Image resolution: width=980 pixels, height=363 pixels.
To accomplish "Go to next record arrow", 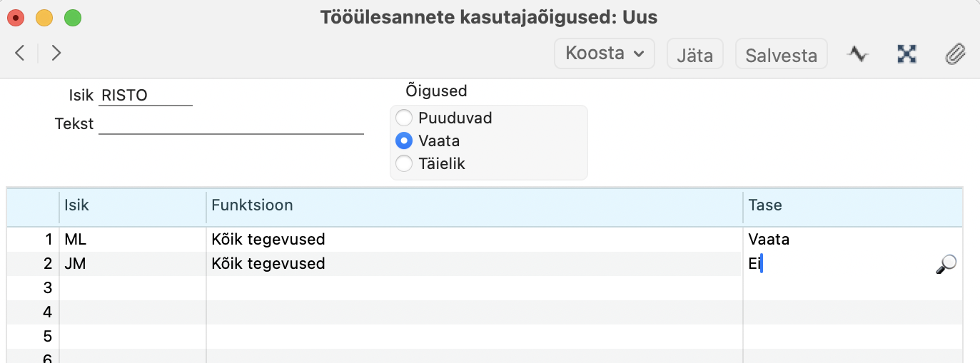I will [x=56, y=53].
